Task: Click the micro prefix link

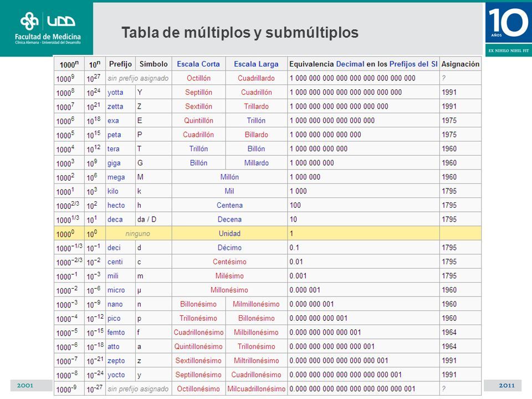Action: (116, 290)
